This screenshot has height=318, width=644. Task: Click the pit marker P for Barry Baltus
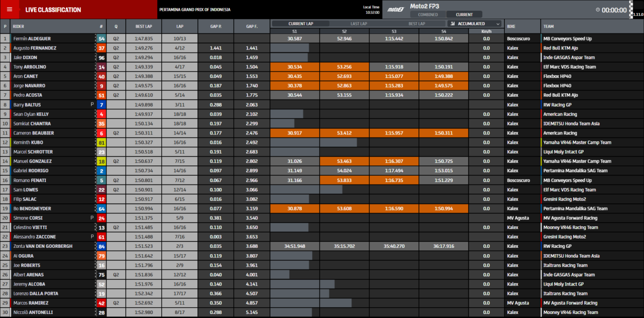coord(91,105)
